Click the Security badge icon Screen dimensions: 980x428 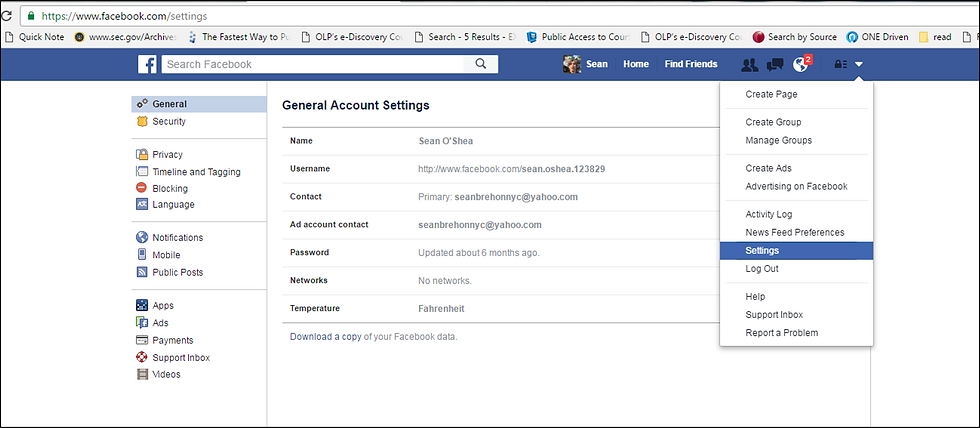pyautogui.click(x=142, y=121)
